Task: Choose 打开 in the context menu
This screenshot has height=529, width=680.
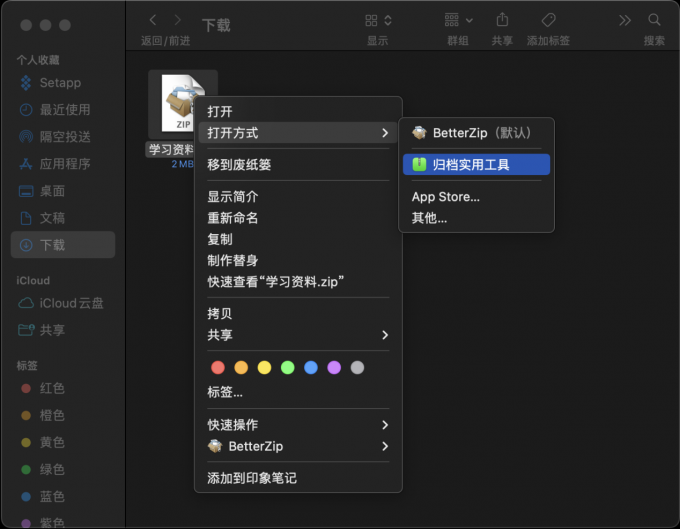Action: pyautogui.click(x=298, y=111)
